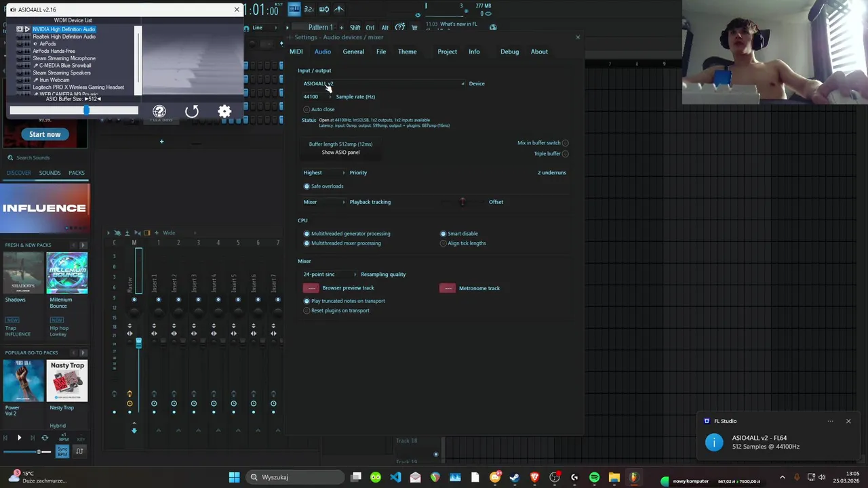
Task: Click the Buffer length 512smp button
Action: [x=340, y=144]
